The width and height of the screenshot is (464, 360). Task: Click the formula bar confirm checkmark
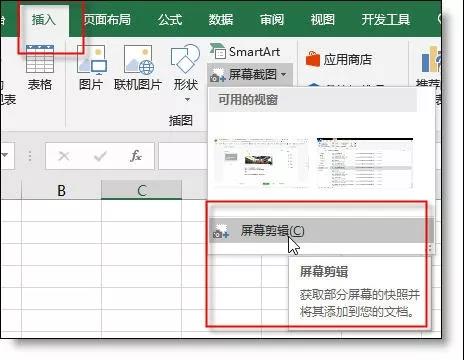coord(100,156)
